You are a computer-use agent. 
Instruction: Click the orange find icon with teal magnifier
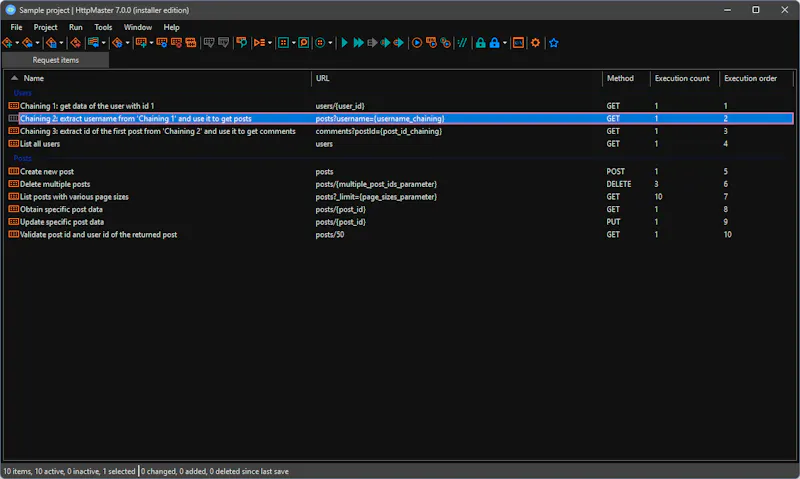[241, 43]
